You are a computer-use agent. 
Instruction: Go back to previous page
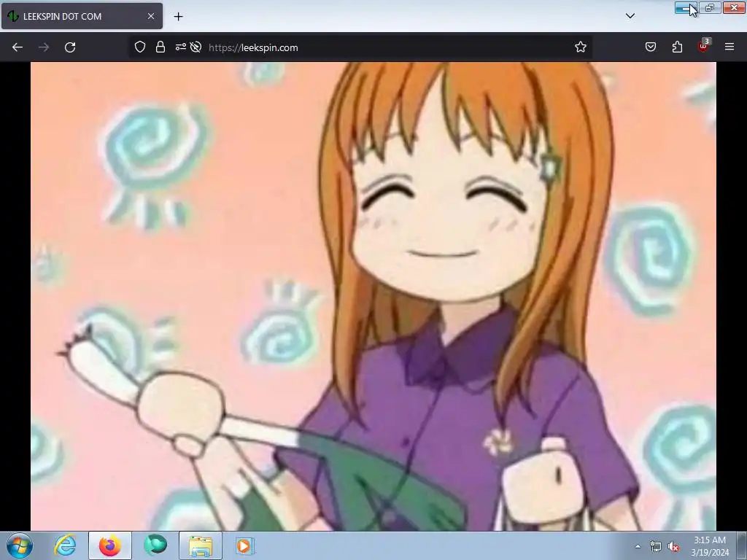click(x=18, y=47)
